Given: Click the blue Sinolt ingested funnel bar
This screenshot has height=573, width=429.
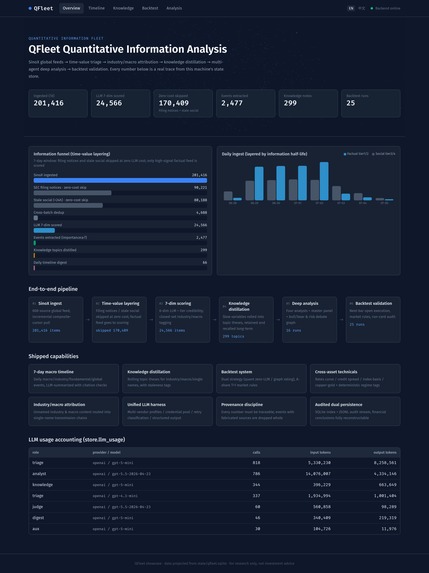Looking at the screenshot, I should pos(120,180).
